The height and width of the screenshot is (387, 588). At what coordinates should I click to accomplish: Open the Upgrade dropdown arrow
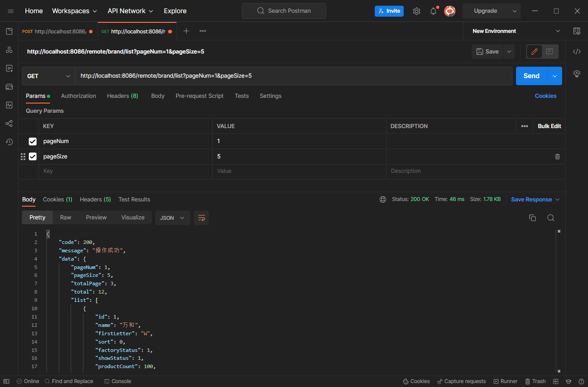pos(515,11)
